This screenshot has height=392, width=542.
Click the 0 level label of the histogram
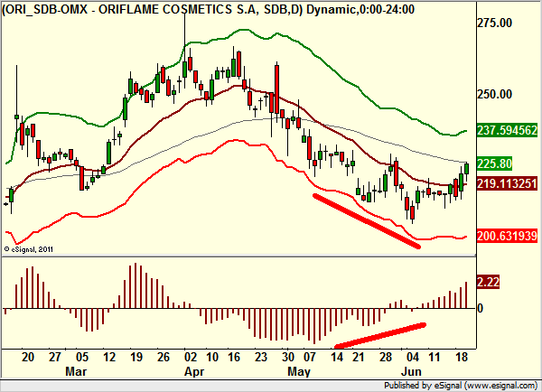480,308
